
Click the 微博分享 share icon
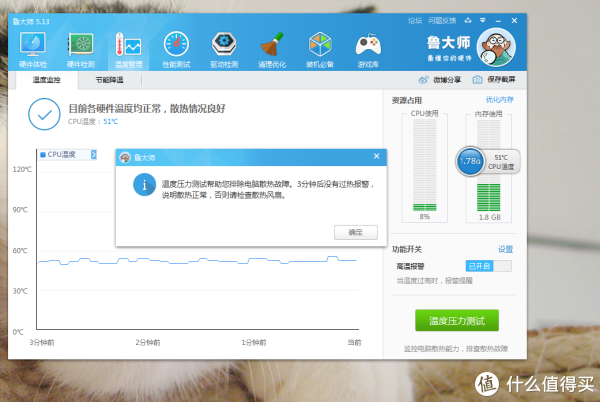[x=423, y=80]
